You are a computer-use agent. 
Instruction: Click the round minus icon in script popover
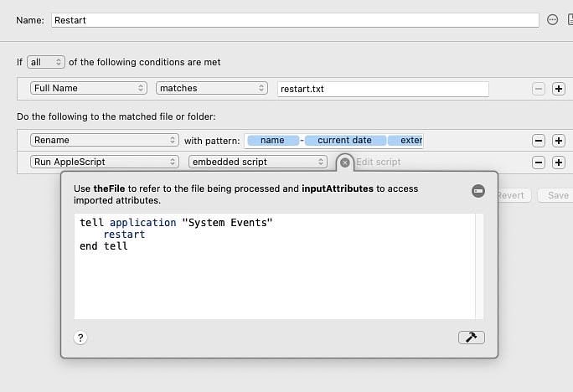[478, 191]
